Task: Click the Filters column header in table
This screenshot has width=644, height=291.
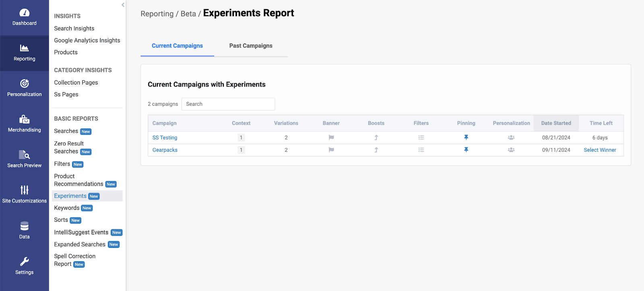Action: (421, 123)
